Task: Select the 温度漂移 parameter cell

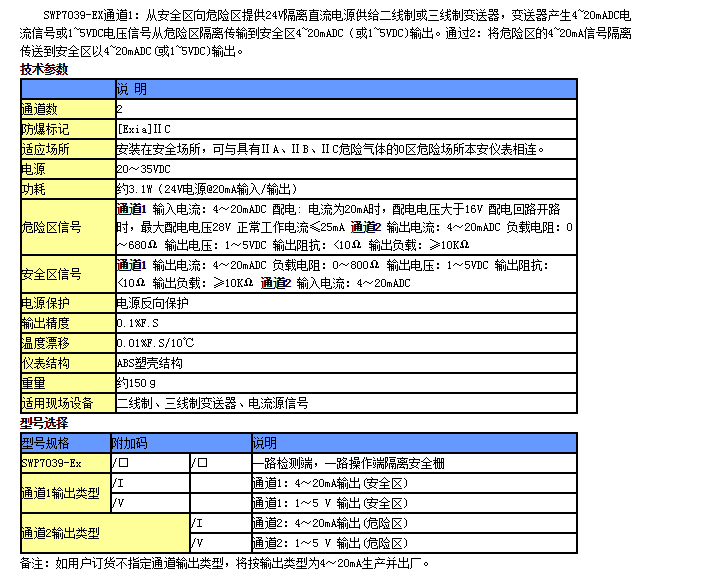Action: tap(46, 343)
